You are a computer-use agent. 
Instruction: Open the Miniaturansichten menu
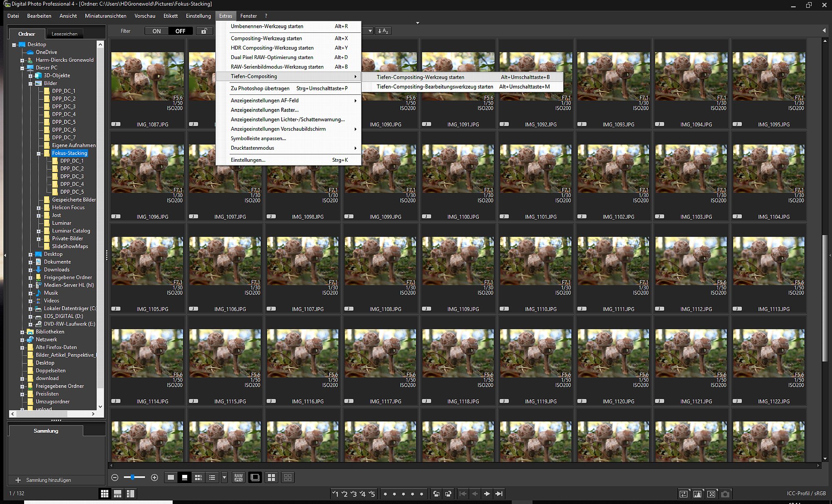tap(106, 16)
